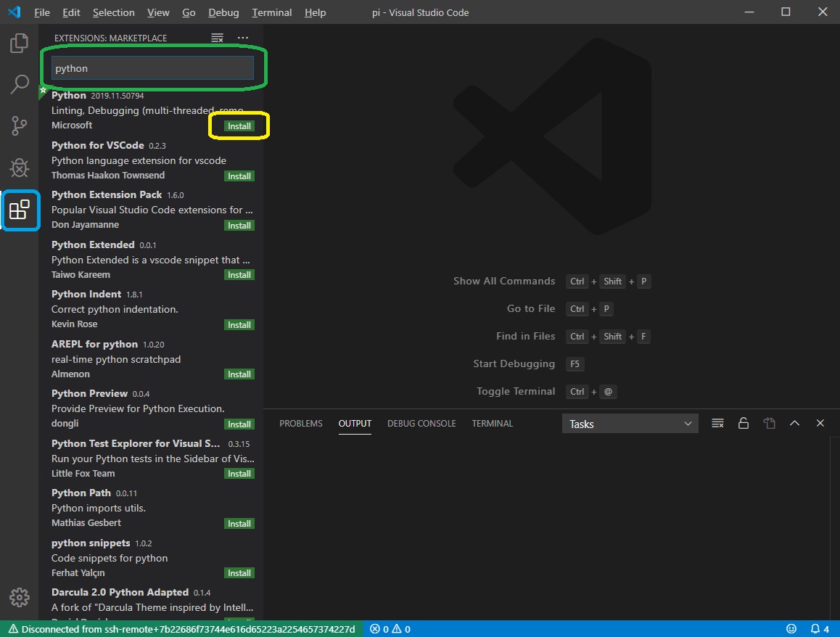Viewport: 840px width, 637px height.
Task: Click the feedback smiley in status bar
Action: [791, 629]
